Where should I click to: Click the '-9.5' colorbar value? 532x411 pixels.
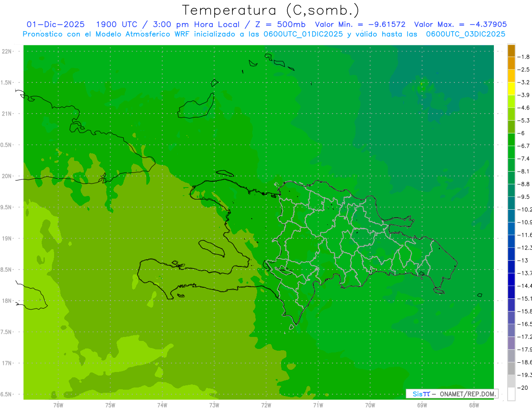(524, 197)
